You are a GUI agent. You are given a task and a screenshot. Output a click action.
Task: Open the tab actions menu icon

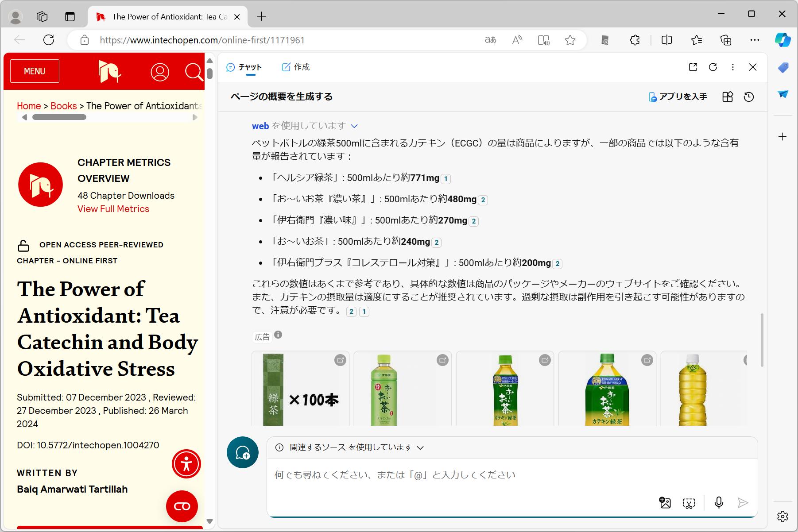click(70, 16)
